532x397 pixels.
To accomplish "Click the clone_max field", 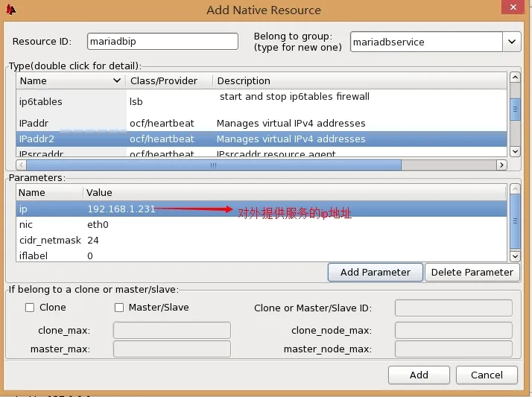I will point(172,330).
